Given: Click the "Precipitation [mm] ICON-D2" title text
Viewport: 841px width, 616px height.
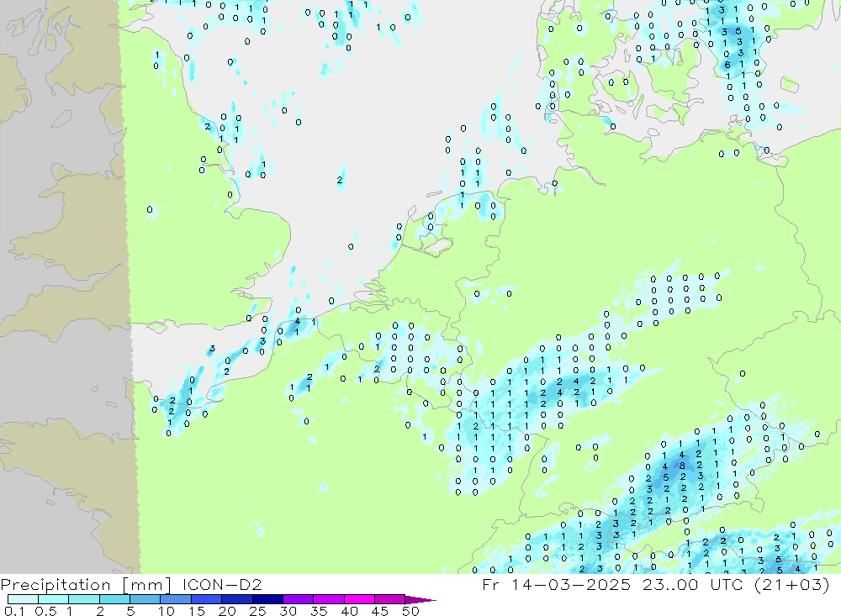Looking at the screenshot, I should coord(131,584).
